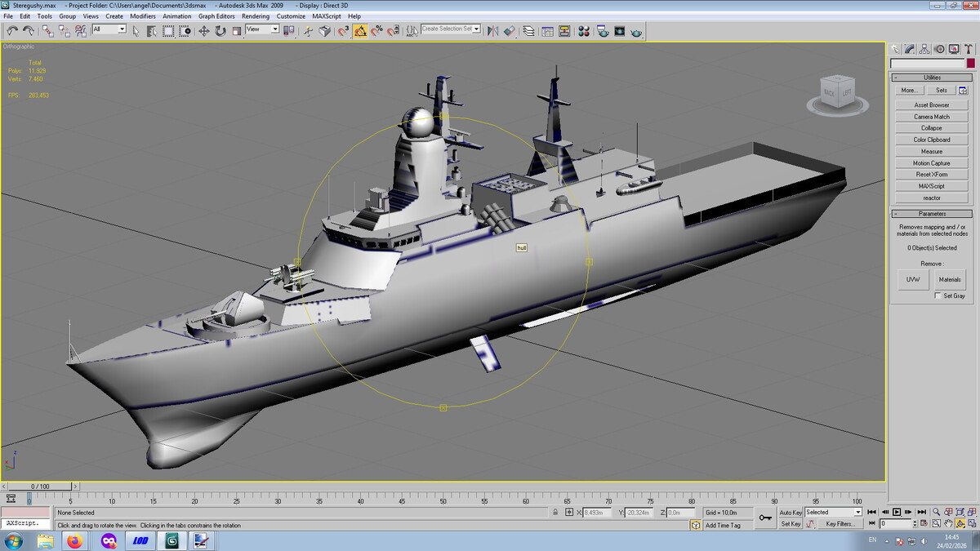Enable the Set Gray checkbox
980x551 pixels.
938,295
